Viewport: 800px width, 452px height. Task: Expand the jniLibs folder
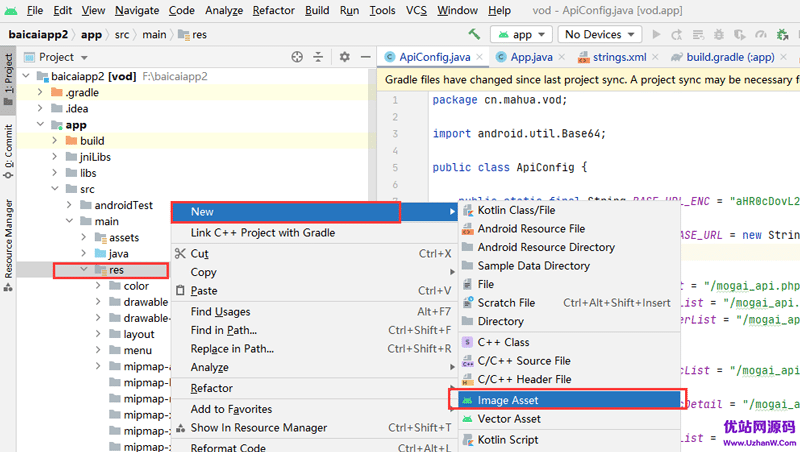point(55,157)
